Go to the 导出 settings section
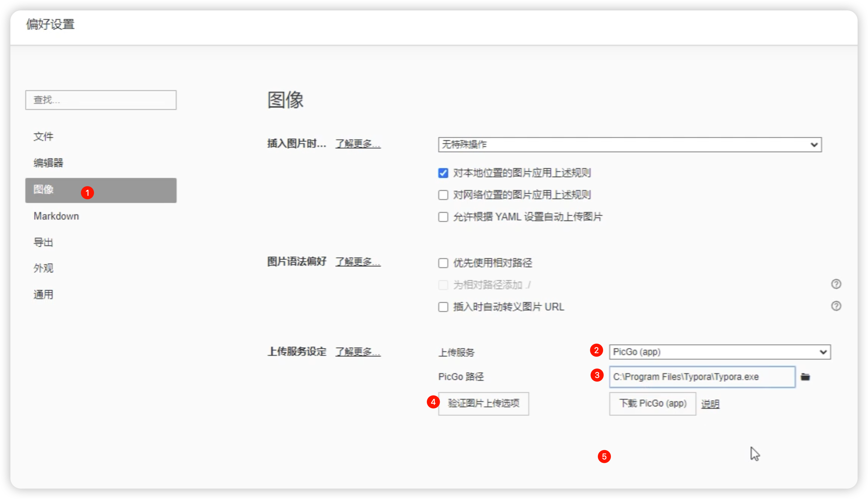The image size is (868, 499). coord(44,242)
